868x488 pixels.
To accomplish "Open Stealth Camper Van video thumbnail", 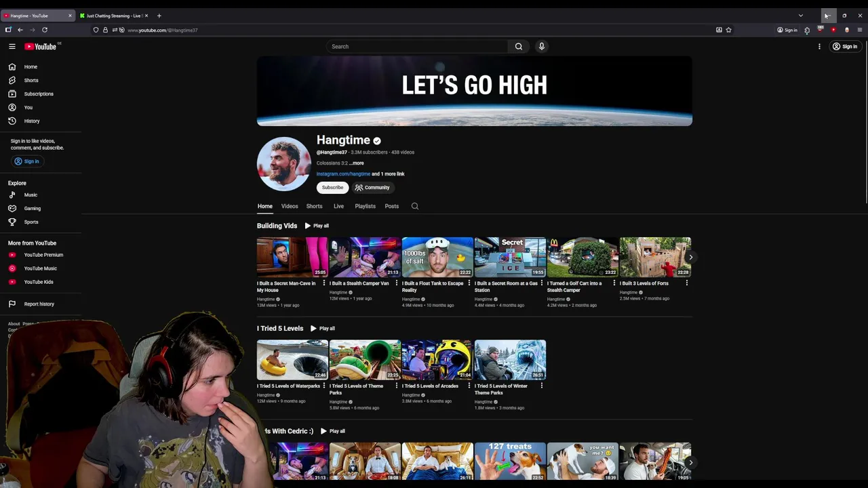I will (365, 257).
